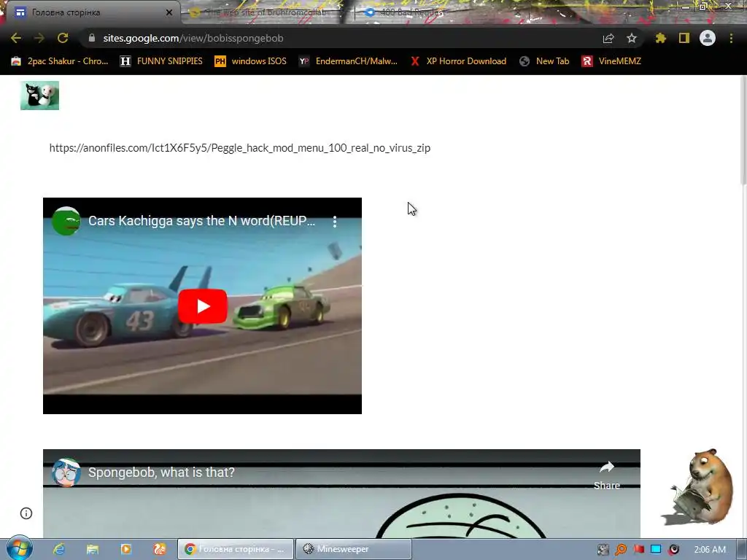Open the FUNNY SNIPPIES bookmark
Image resolution: width=747 pixels, height=560 pixels.
(x=161, y=61)
